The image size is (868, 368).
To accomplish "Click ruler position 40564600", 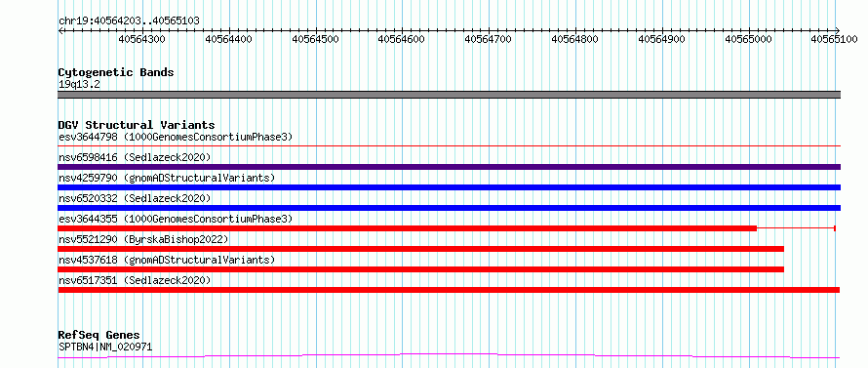I will (x=402, y=39).
